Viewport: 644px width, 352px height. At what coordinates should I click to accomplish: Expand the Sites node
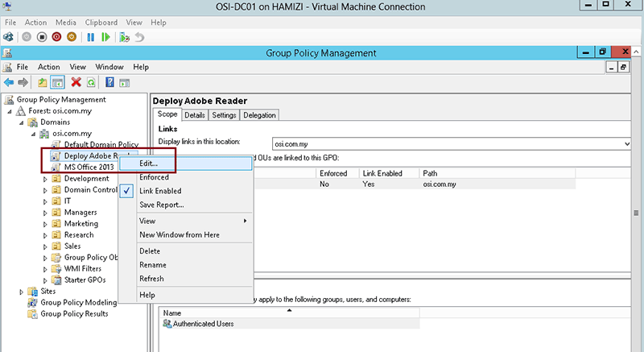point(22,292)
